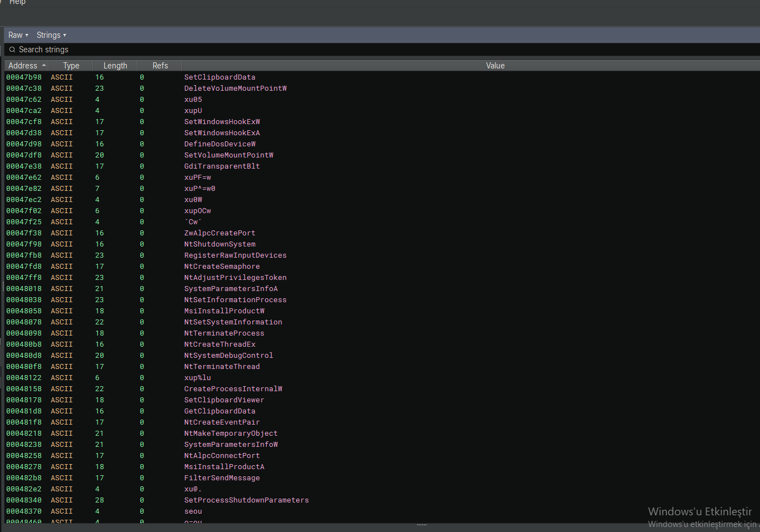Click address 00047b98
Image resolution: width=760 pixels, height=532 pixels.
pos(24,77)
